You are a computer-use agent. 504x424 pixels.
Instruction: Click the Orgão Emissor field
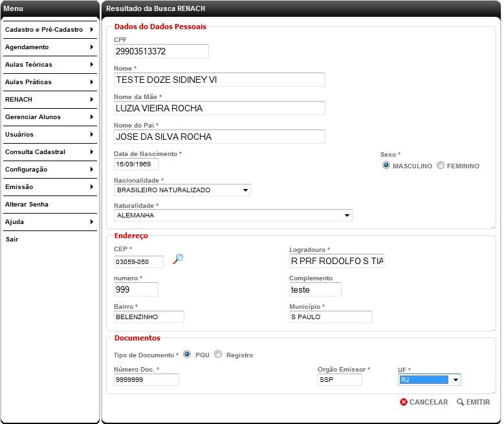[340, 380]
